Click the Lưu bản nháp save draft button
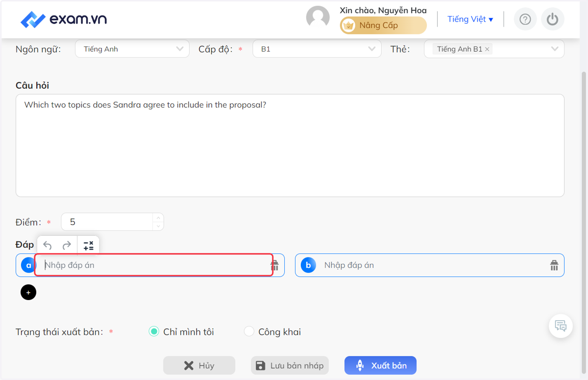588x380 pixels. coord(290,365)
